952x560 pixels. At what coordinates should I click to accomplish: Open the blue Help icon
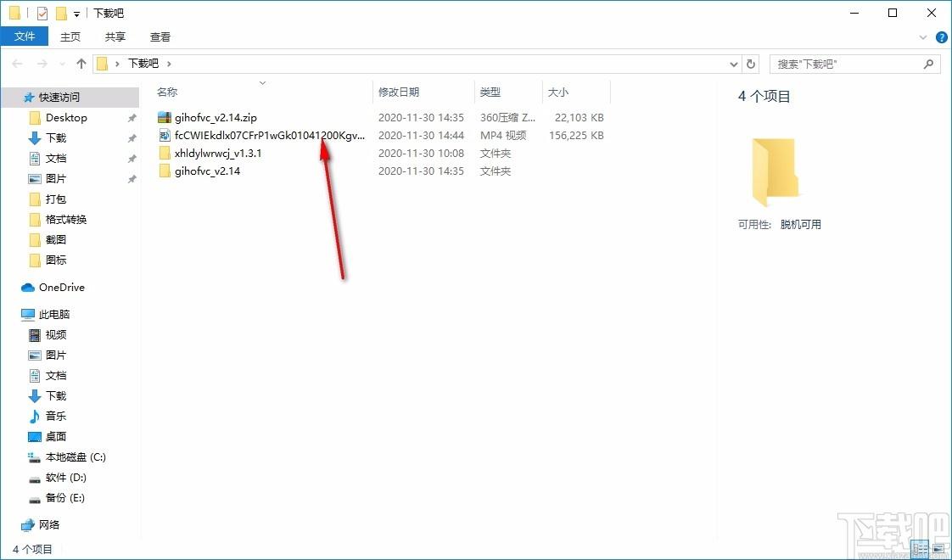(x=942, y=37)
